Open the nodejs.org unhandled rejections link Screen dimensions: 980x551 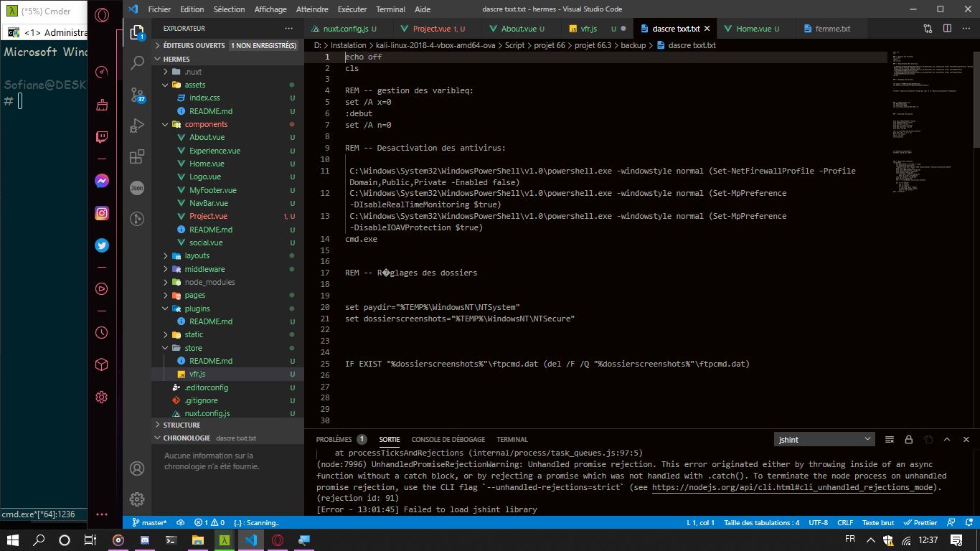click(x=792, y=487)
